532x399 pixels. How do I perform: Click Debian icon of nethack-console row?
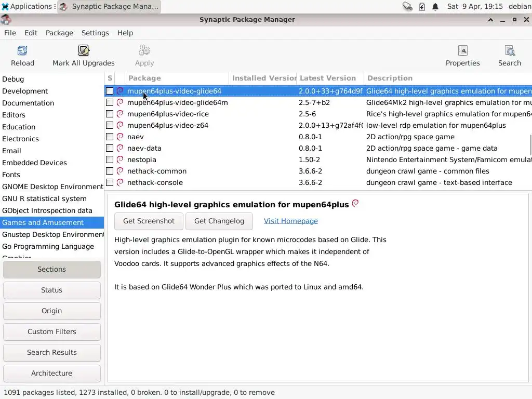[120, 182]
